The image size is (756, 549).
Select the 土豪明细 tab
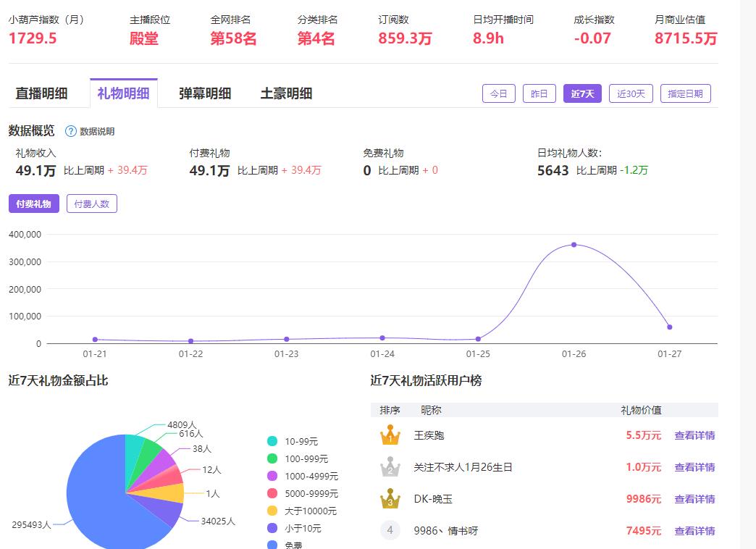(286, 93)
